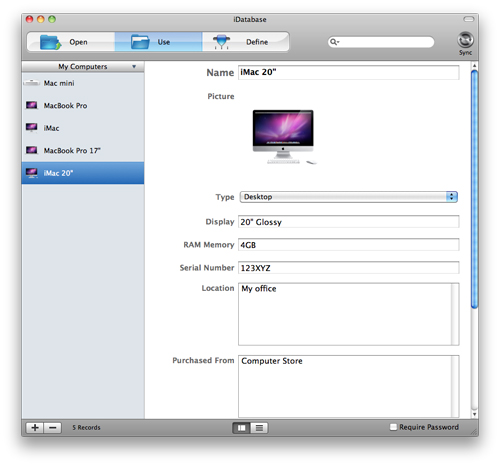This screenshot has height=466, width=500.
Task: Enable Require Password checkbox
Action: tap(394, 427)
